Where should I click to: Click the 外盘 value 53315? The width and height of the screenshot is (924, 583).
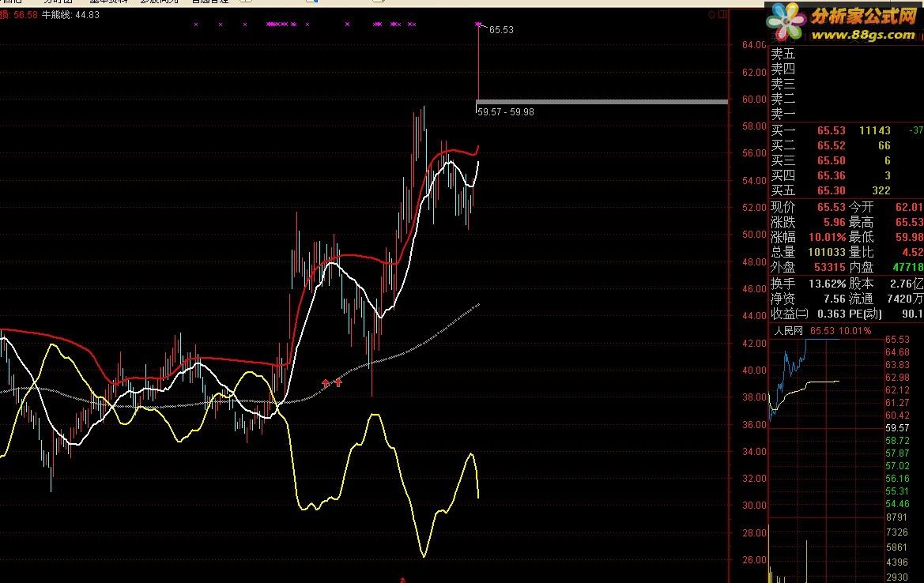click(x=830, y=267)
